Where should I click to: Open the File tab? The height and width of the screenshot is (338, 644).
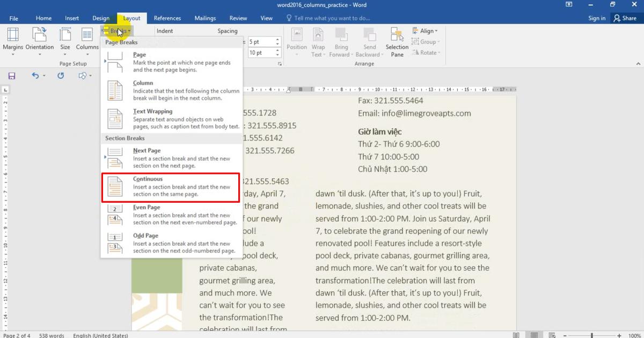point(13,18)
